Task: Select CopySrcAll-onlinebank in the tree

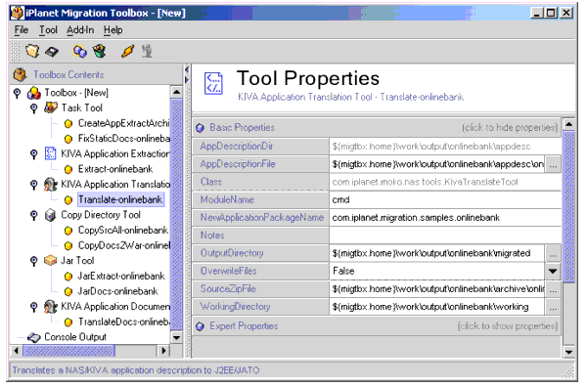Action: click(122, 231)
